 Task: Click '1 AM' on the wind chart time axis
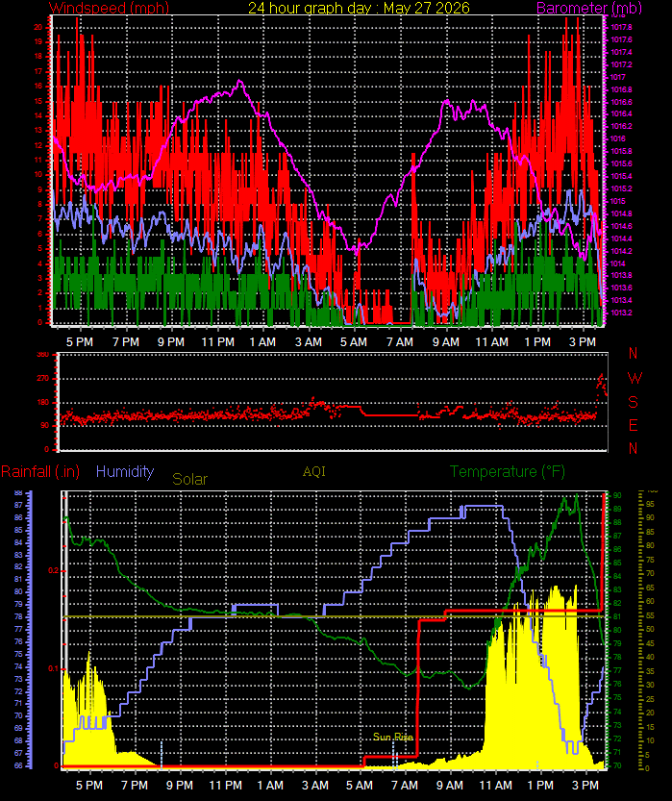[x=262, y=341]
